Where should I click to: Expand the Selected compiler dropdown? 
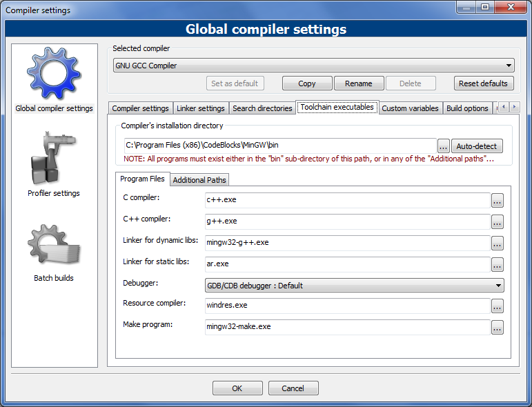(314, 66)
